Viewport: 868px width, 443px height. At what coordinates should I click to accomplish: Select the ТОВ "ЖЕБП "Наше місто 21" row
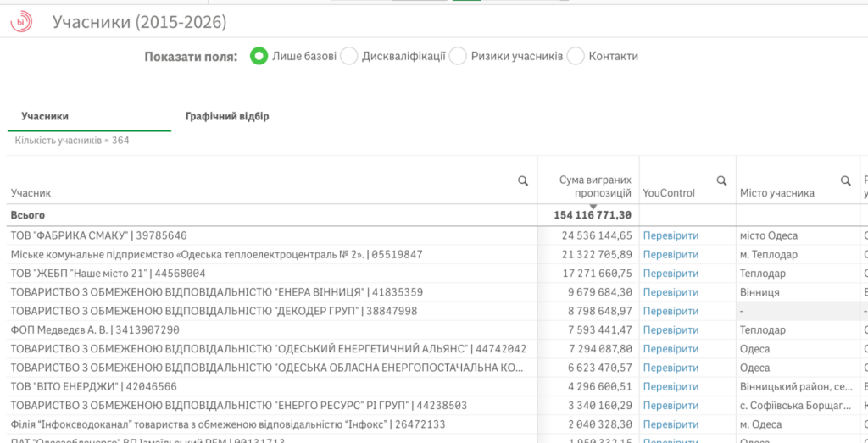[108, 274]
